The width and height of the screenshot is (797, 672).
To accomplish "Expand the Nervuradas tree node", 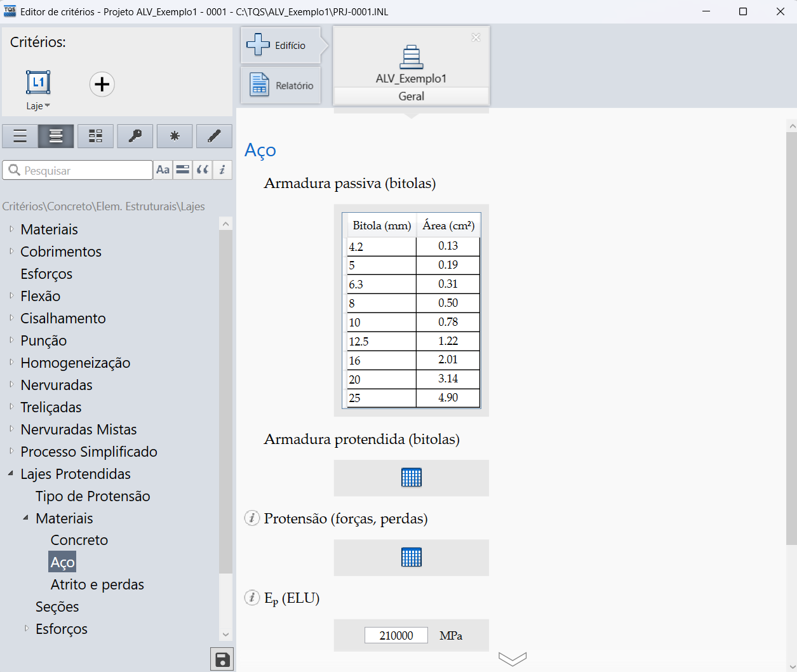I will click(x=11, y=384).
